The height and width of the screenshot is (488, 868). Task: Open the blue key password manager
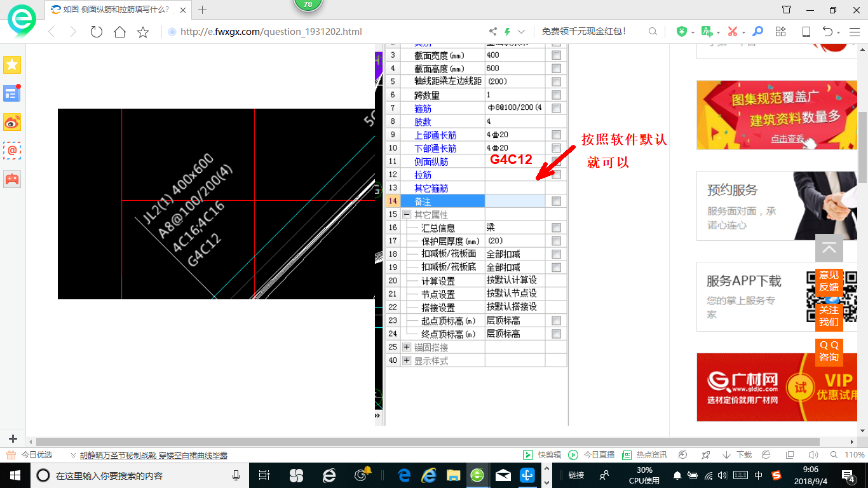[757, 32]
